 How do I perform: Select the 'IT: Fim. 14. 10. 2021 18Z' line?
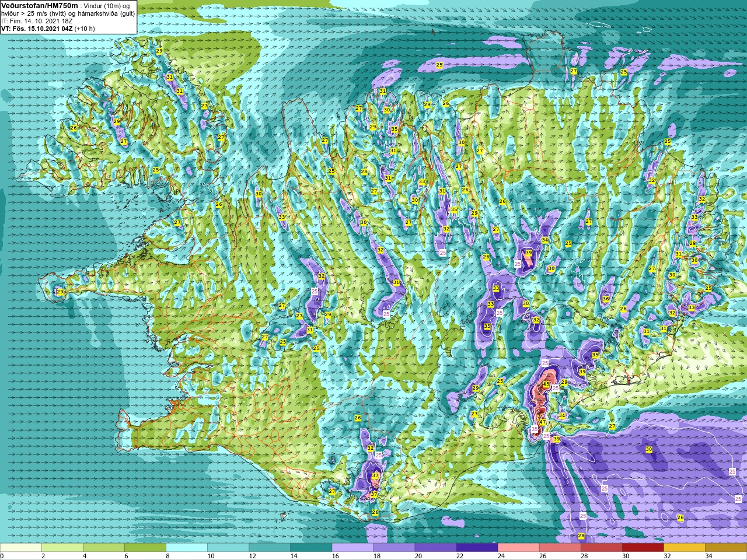pyautogui.click(x=37, y=20)
